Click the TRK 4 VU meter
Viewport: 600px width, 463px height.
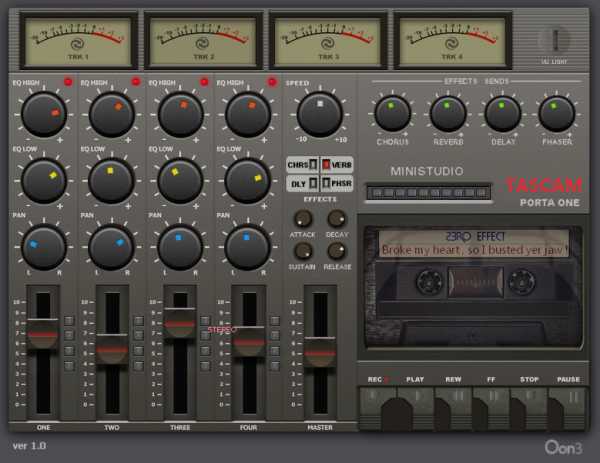pyautogui.click(x=453, y=41)
